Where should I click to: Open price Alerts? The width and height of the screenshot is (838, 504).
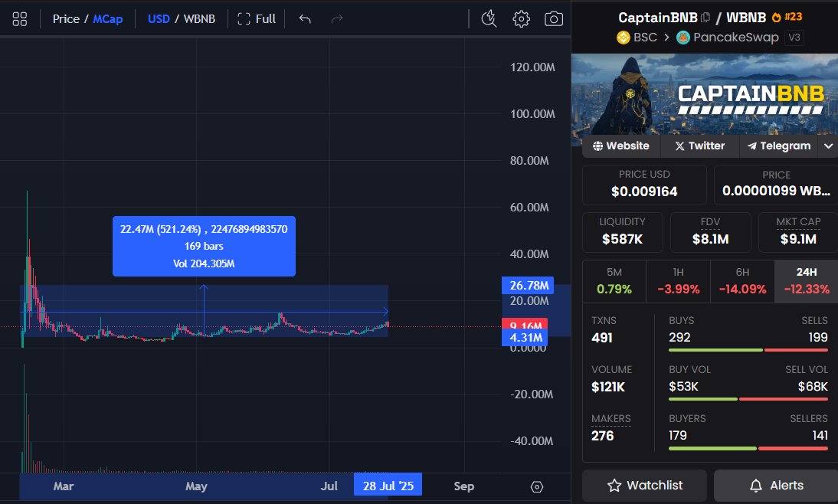[776, 486]
